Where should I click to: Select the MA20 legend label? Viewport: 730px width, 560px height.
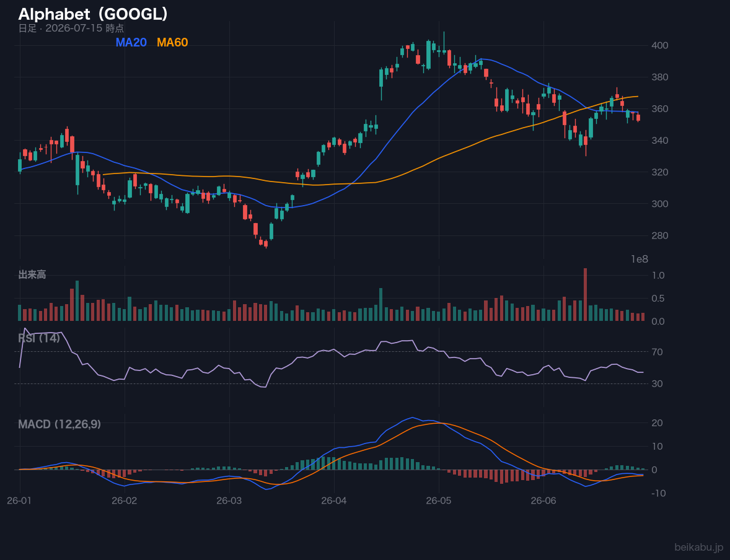click(x=131, y=42)
